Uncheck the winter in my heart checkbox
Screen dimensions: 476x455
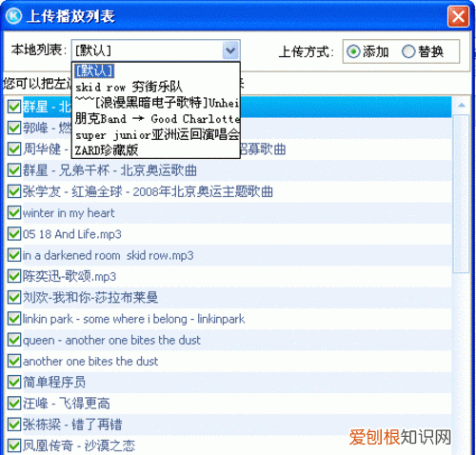pos(14,212)
